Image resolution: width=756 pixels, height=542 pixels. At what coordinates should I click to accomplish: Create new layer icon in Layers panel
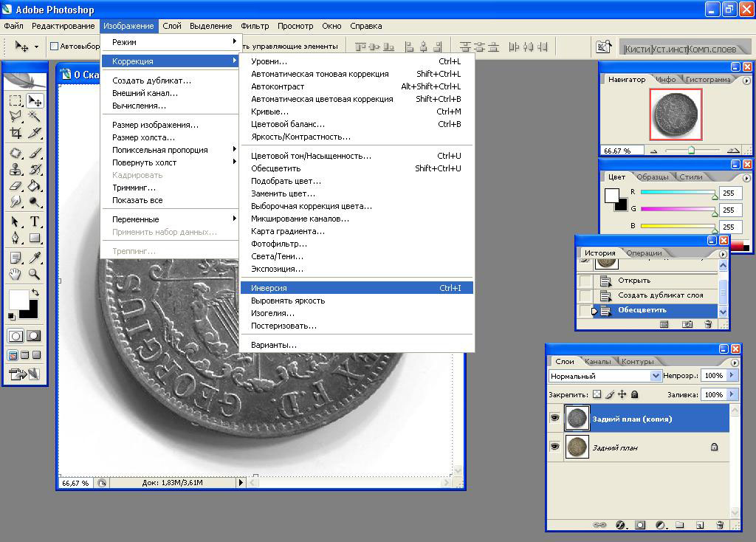click(700, 525)
